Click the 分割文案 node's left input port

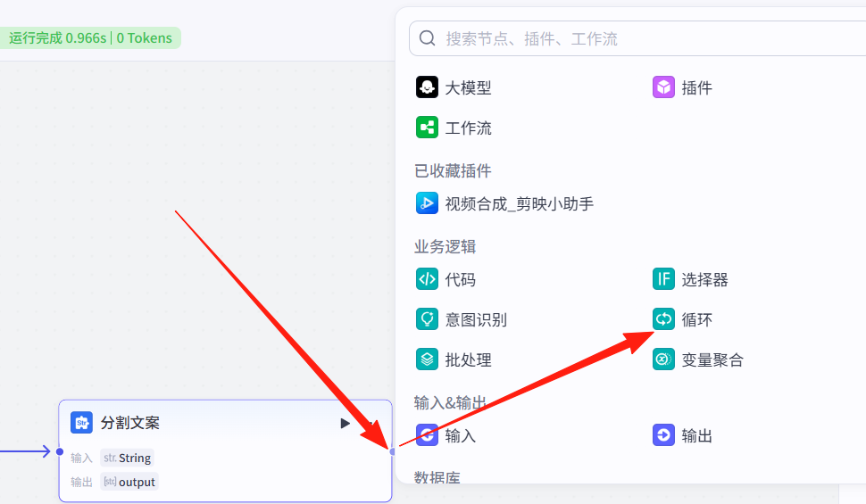pos(60,451)
